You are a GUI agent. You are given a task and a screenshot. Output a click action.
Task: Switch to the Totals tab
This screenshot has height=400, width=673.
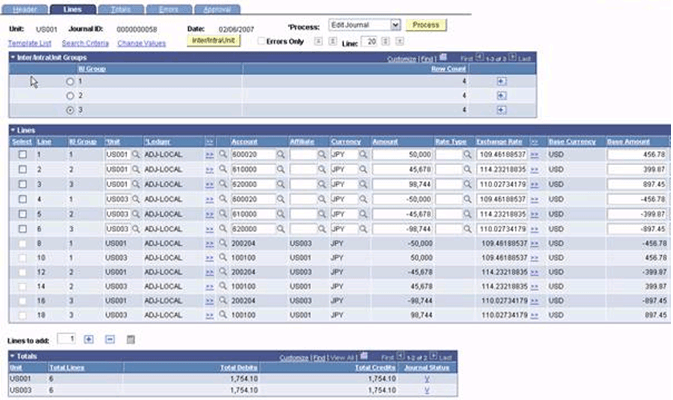click(x=121, y=9)
